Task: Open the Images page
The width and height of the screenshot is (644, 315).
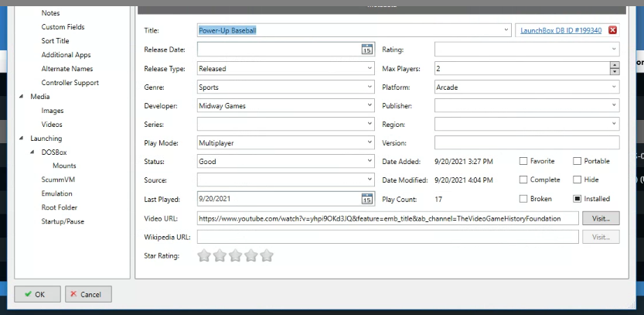Action: click(53, 111)
